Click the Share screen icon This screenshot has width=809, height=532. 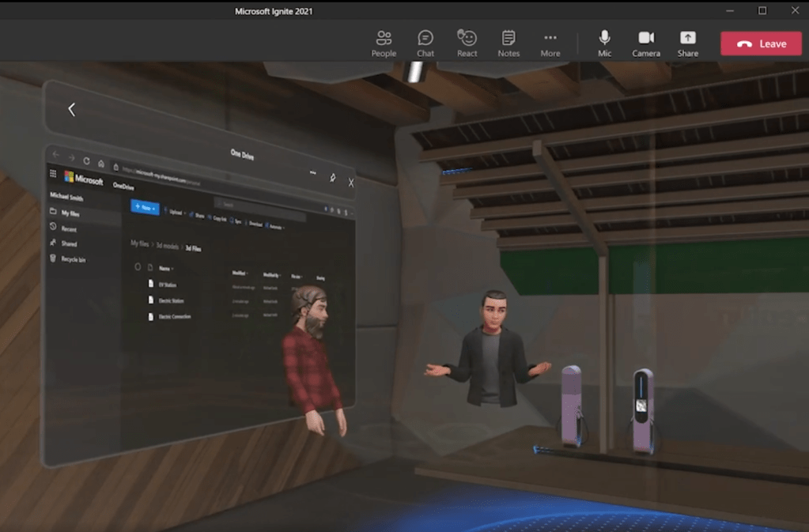pyautogui.click(x=688, y=43)
